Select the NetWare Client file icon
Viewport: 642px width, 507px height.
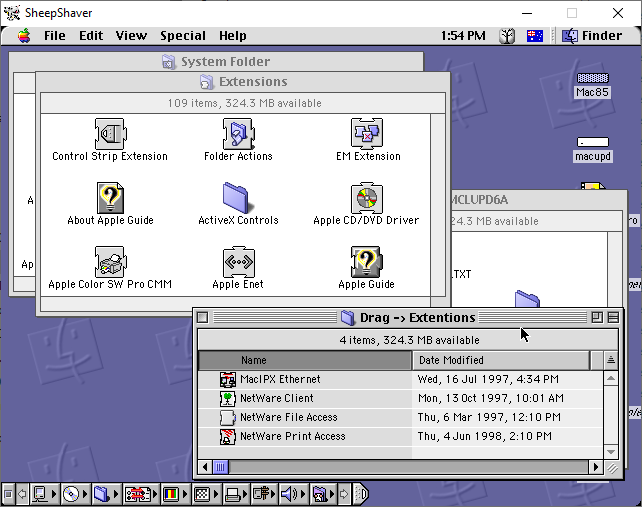228,398
